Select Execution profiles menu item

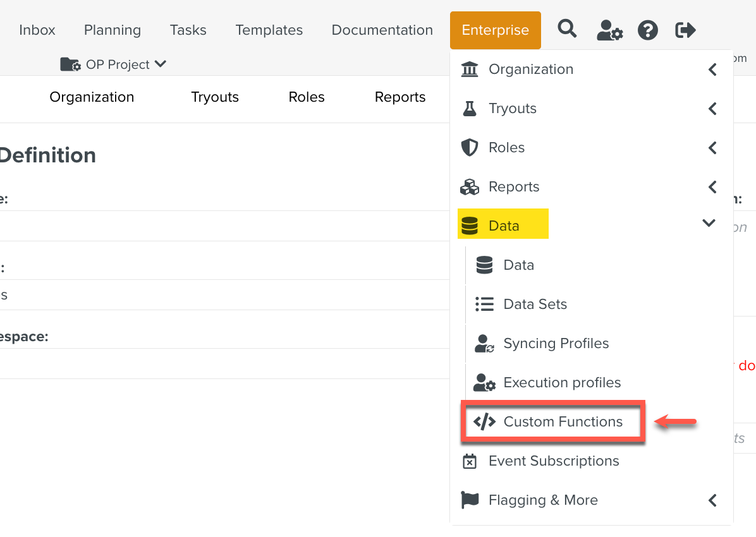pyautogui.click(x=561, y=383)
